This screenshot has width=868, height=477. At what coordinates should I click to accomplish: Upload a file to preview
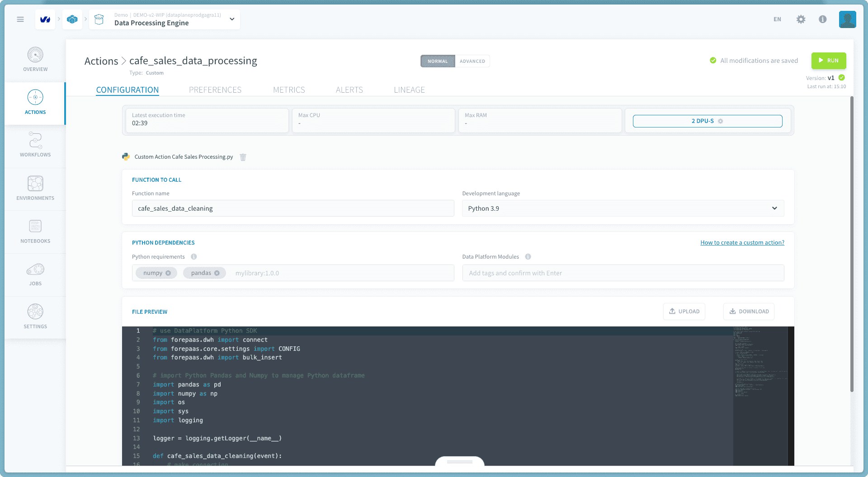(x=684, y=312)
